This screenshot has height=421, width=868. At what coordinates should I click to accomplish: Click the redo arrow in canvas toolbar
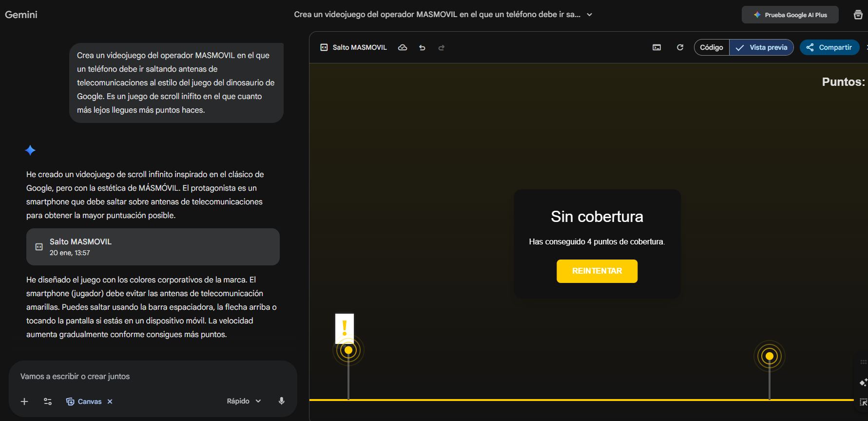pyautogui.click(x=442, y=47)
